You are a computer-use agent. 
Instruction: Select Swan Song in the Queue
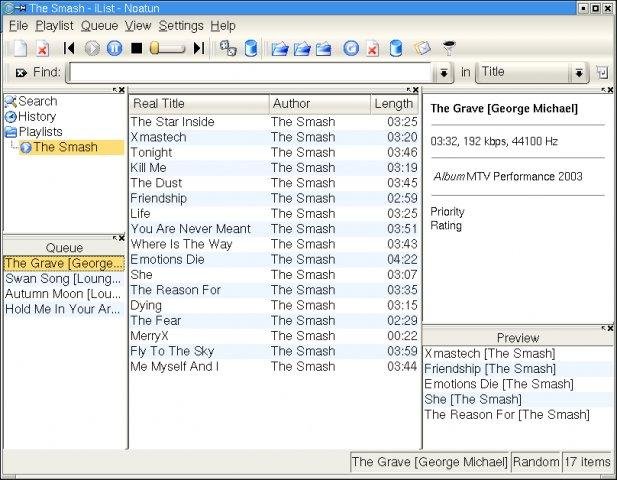click(x=64, y=279)
